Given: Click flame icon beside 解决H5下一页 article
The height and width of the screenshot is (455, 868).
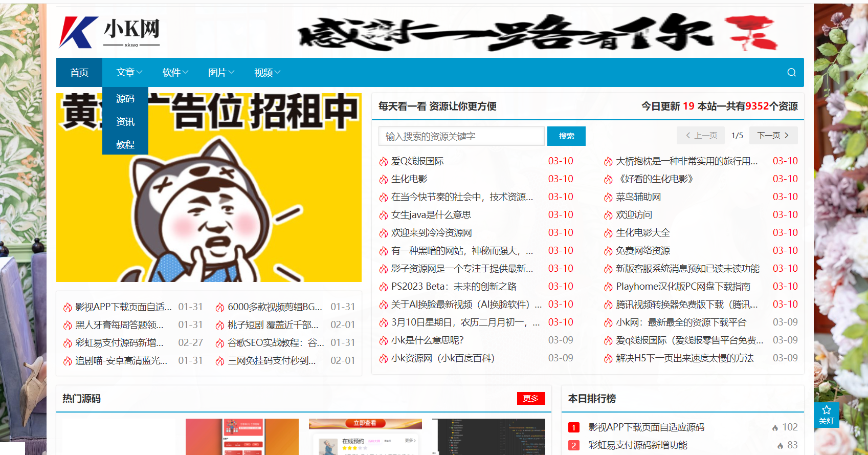Looking at the screenshot, I should pos(608,359).
